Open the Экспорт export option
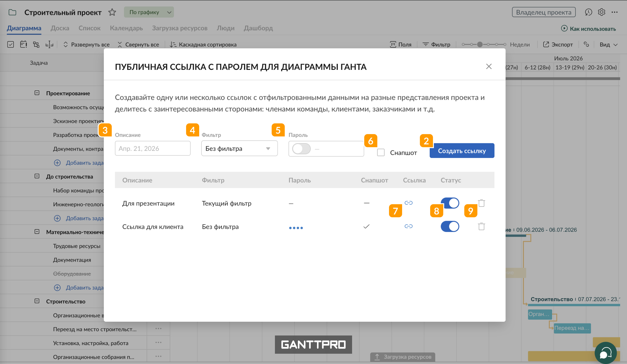The height and width of the screenshot is (364, 627). (558, 44)
